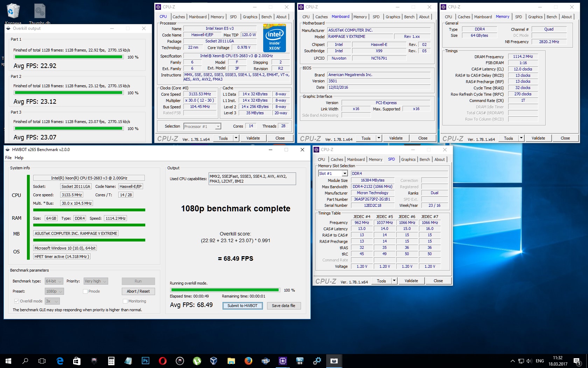Open Task View on taskbar
The height and width of the screenshot is (368, 588).
[42, 361]
